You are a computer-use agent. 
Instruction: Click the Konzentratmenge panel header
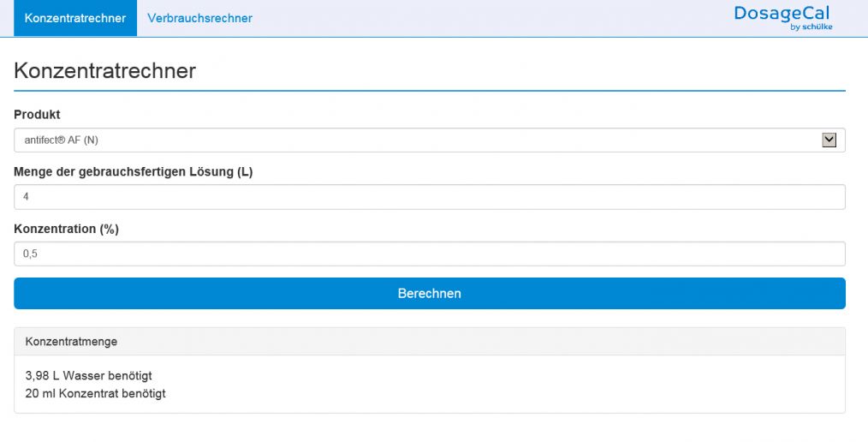(x=428, y=342)
